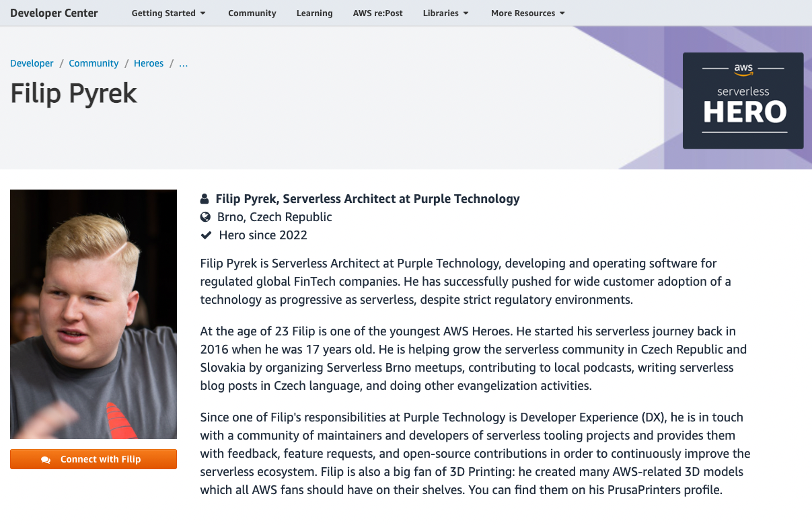
Task: Open the Community nav item
Action: tap(252, 13)
